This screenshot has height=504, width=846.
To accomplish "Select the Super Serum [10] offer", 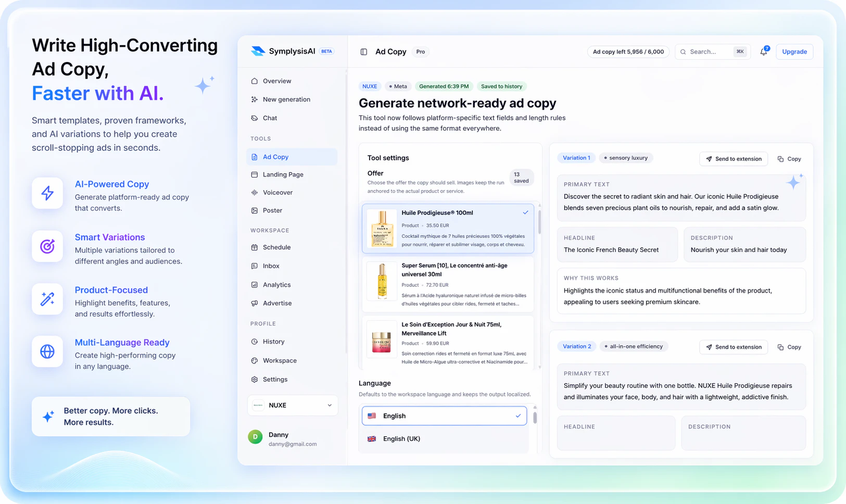I will pos(448,285).
